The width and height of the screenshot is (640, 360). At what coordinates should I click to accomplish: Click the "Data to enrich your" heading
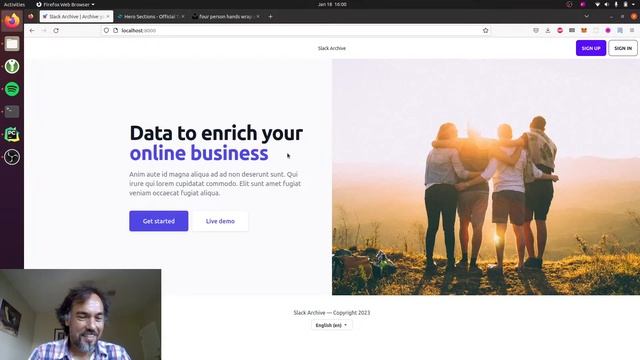coord(216,133)
